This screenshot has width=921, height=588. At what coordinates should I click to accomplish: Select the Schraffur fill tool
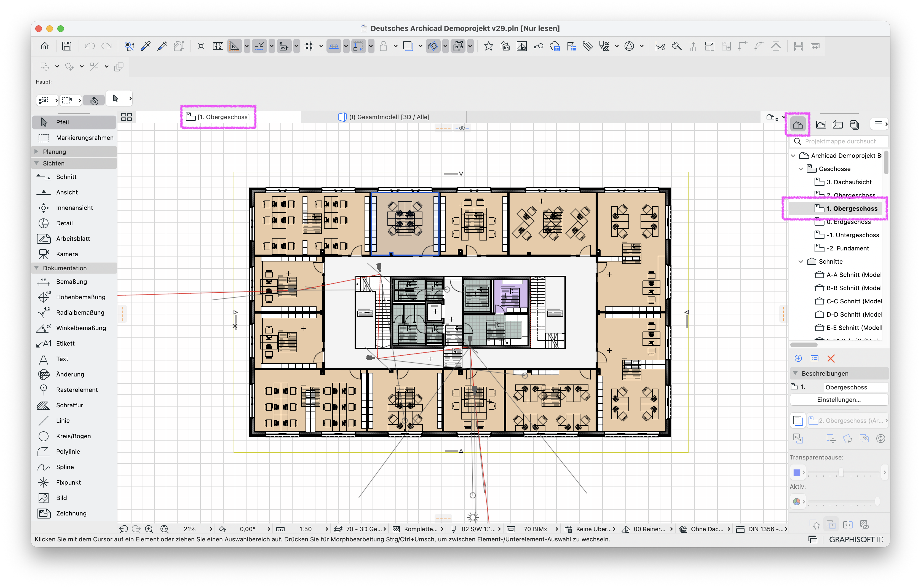(x=74, y=405)
